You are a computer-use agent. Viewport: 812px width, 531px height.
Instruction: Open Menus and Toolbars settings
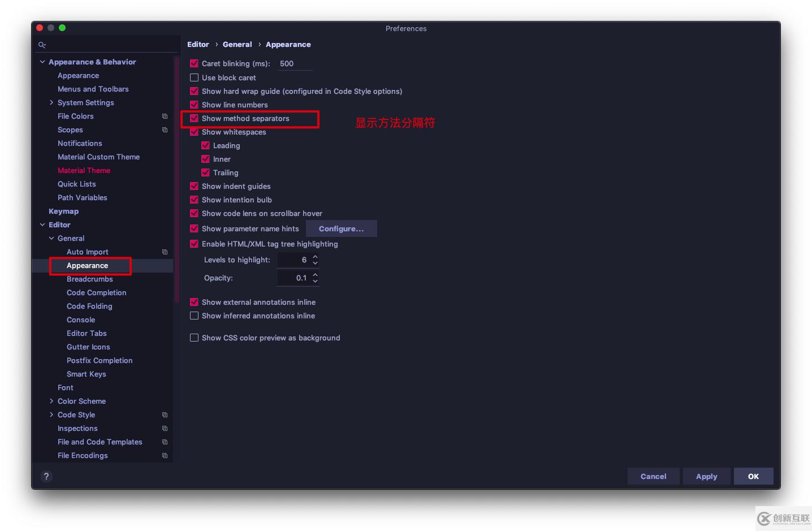[93, 89]
